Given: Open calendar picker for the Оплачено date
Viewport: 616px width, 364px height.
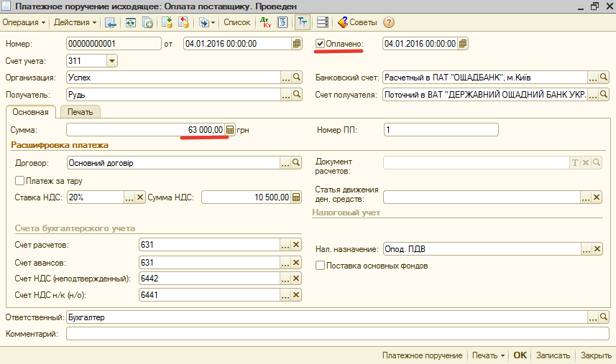Looking at the screenshot, I should click(463, 44).
